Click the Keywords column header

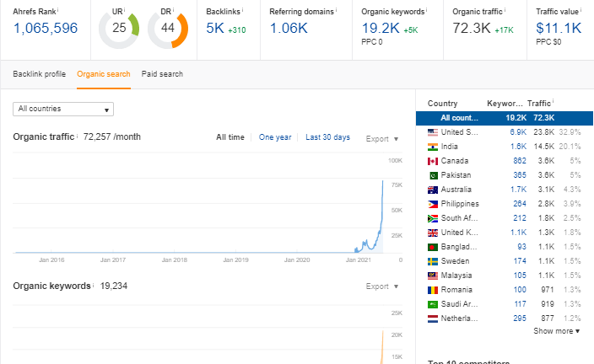coord(505,104)
